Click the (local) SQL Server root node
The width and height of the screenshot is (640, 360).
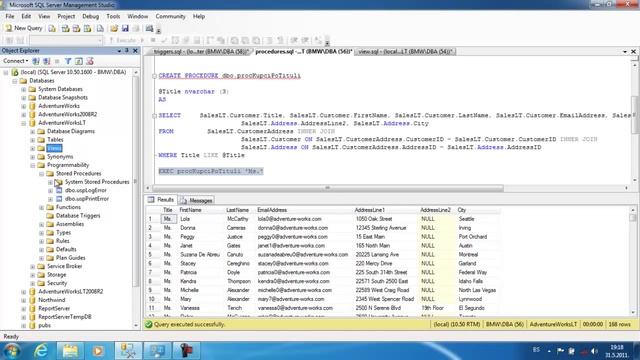[x=73, y=72]
